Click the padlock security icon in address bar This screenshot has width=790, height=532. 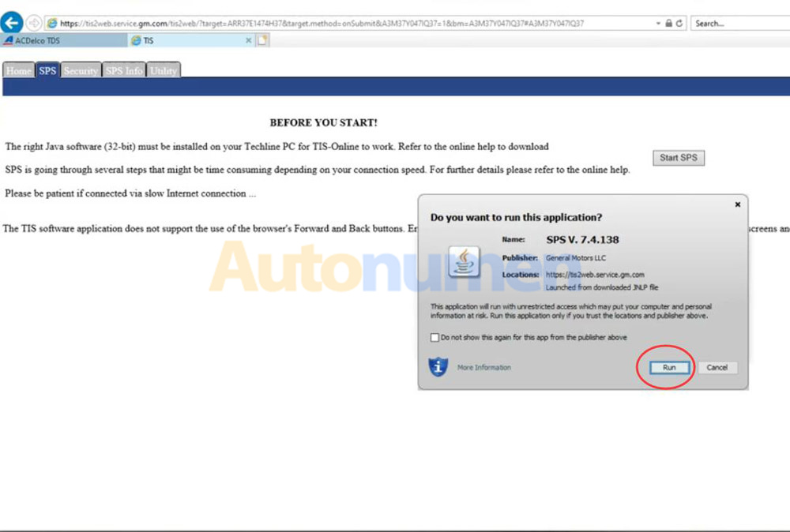669,23
